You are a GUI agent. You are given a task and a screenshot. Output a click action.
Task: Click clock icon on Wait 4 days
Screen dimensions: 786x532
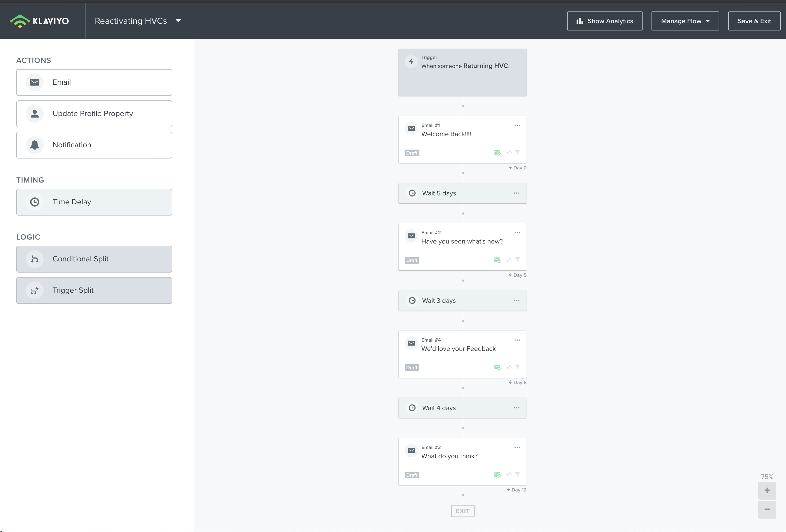(412, 408)
